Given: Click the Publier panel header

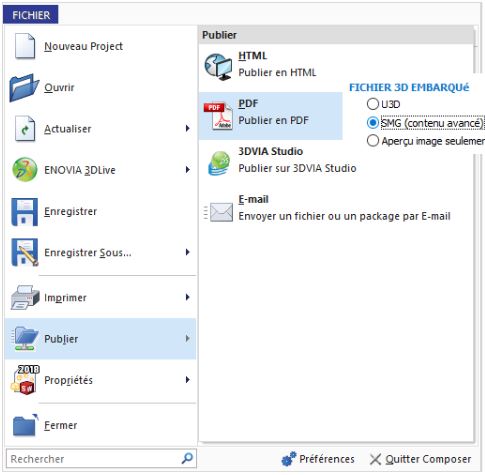Looking at the screenshot, I should [336, 35].
